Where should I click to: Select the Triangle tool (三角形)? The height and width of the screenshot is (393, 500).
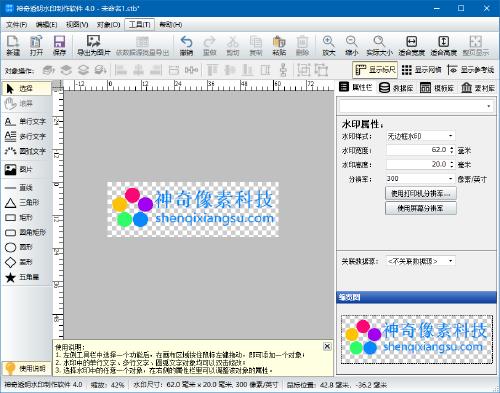(x=27, y=202)
